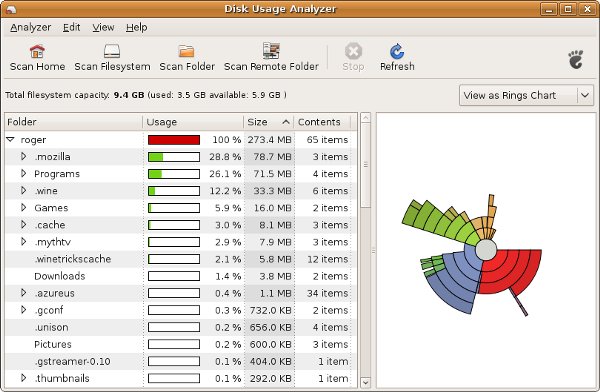Select the Pictures folder row

click(x=181, y=344)
